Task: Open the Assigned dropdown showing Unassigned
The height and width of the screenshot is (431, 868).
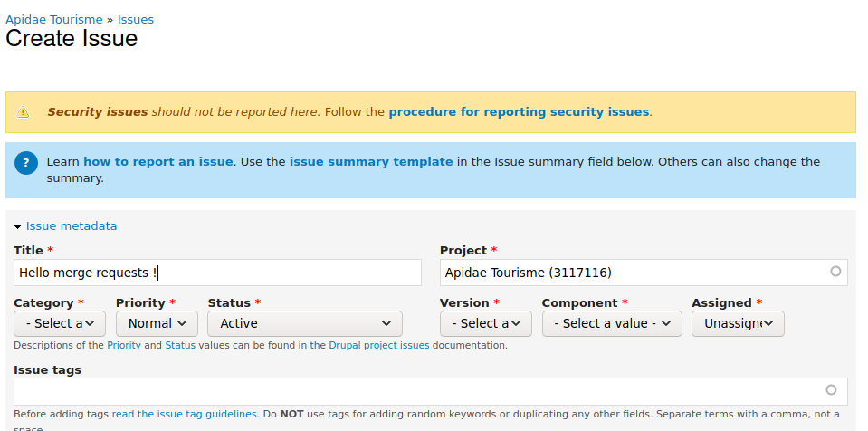Action: click(737, 323)
